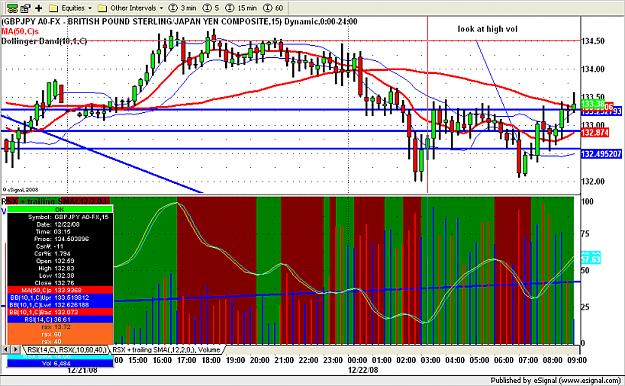Click the Open 132.59 row
This screenshot has height=386, width=625.
point(60,261)
